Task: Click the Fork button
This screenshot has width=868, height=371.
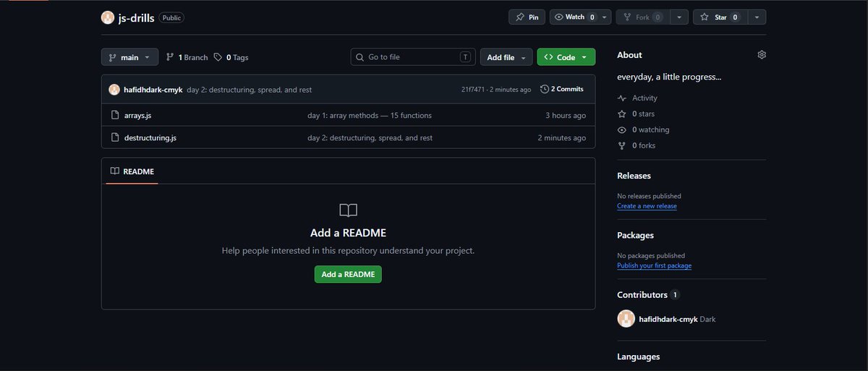Action: pyautogui.click(x=642, y=17)
